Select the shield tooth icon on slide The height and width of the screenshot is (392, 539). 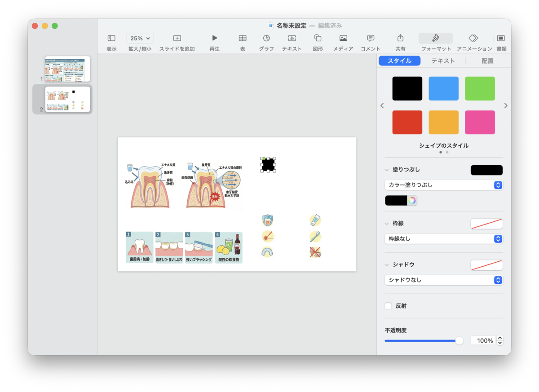(268, 220)
